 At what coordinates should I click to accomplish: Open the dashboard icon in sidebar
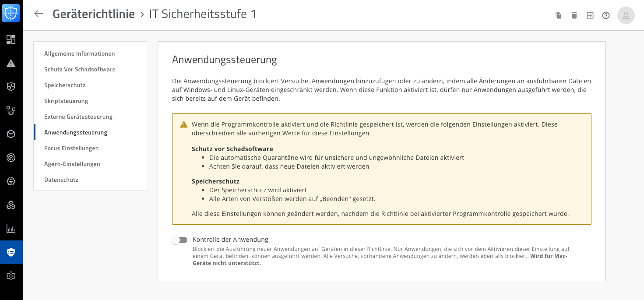pos(11,39)
